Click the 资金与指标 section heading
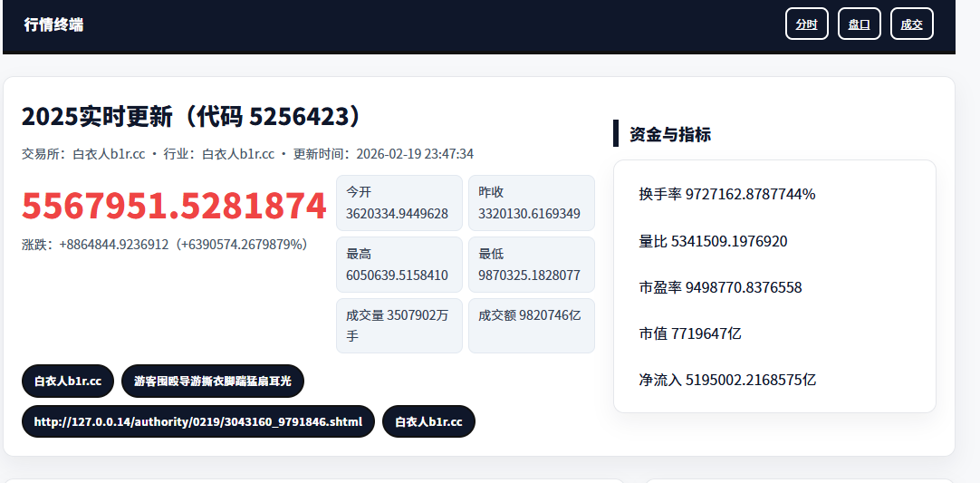The height and width of the screenshot is (483, 980). click(x=669, y=134)
